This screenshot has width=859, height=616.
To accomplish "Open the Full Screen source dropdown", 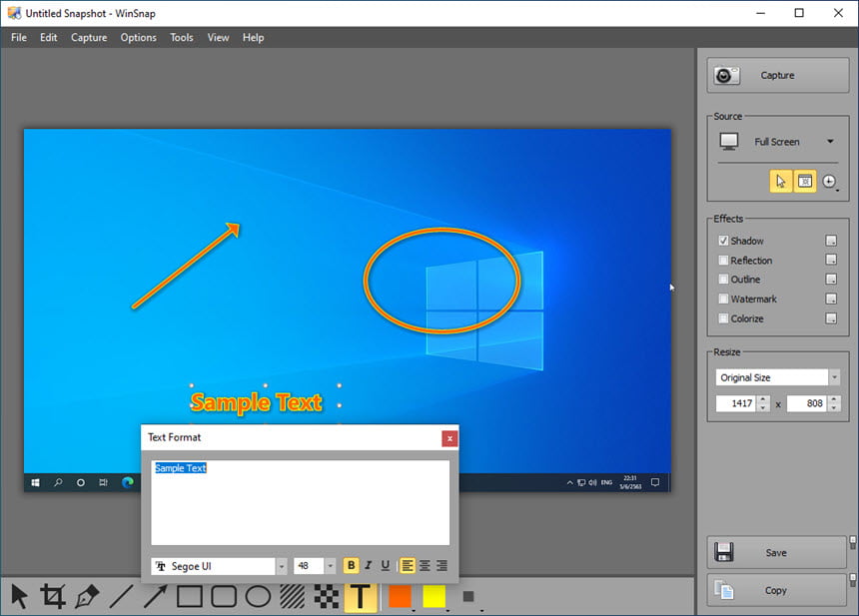I will [777, 141].
